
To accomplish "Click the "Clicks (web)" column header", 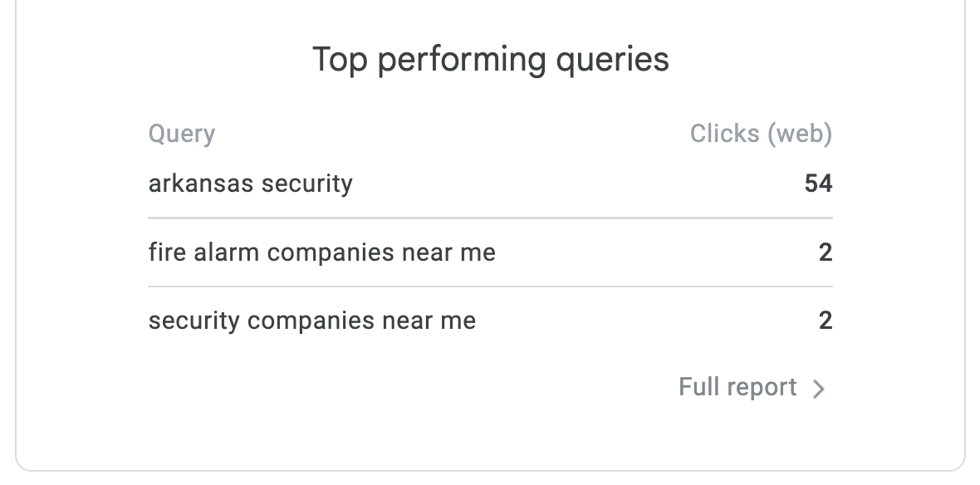I will pos(761,134).
